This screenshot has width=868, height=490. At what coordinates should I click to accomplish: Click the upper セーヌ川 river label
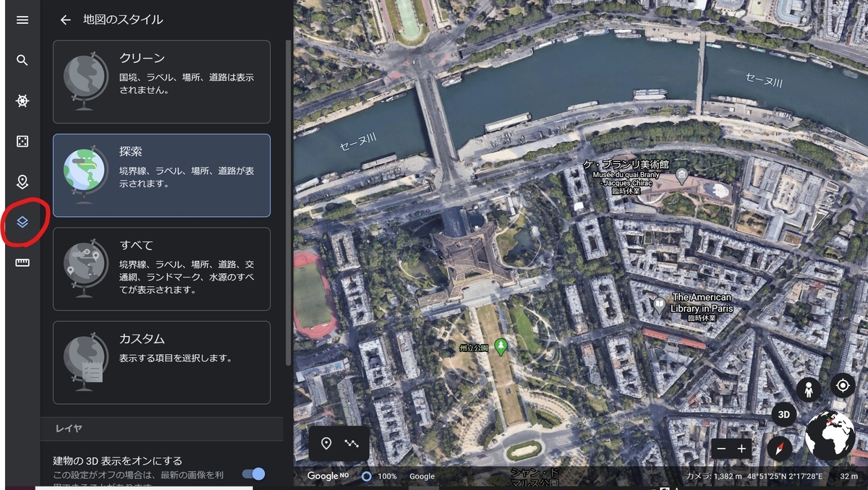click(765, 79)
